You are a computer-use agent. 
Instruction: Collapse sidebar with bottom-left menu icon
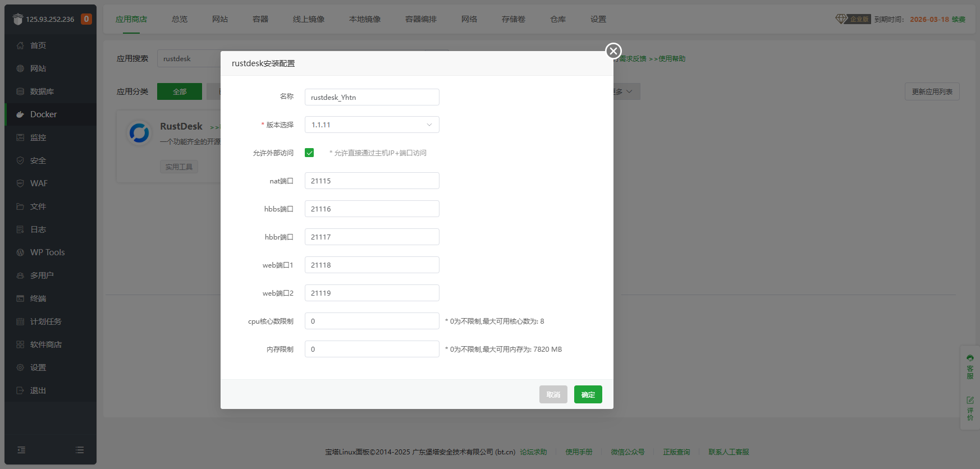click(x=21, y=450)
